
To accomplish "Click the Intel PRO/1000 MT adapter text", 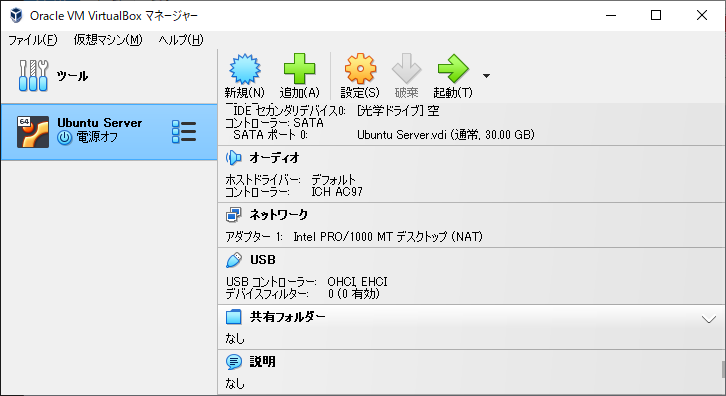I will click(388, 237).
